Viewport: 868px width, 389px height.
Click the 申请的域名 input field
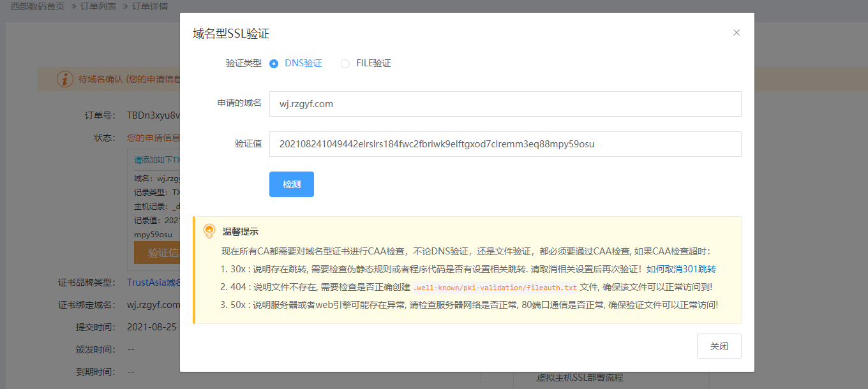click(x=505, y=104)
